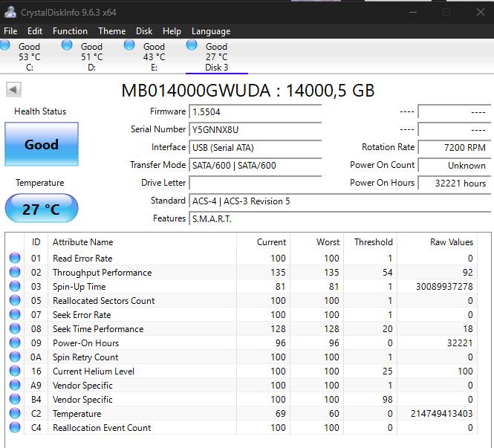
Task: Click the Attribute Name column header
Action: 142,242
